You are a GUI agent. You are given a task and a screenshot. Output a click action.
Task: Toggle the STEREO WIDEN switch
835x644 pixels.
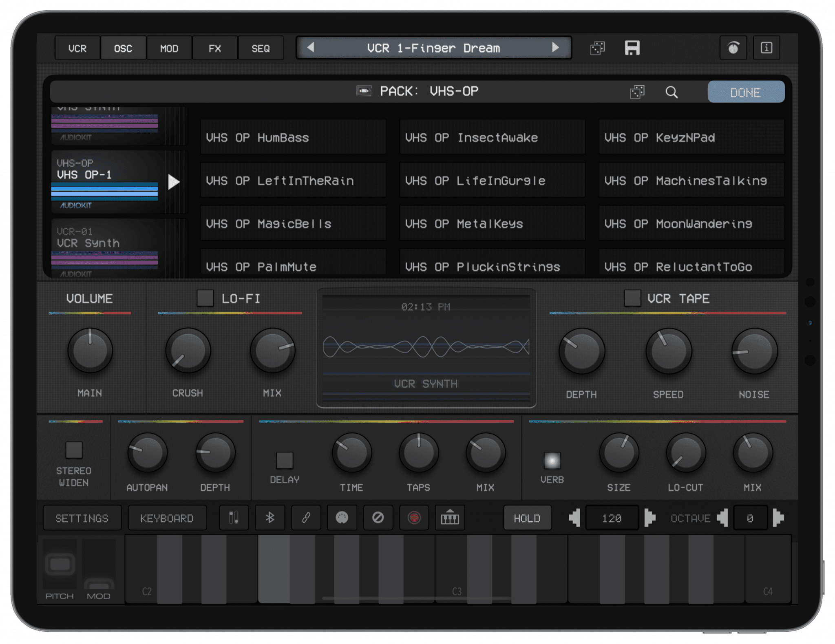point(74,450)
